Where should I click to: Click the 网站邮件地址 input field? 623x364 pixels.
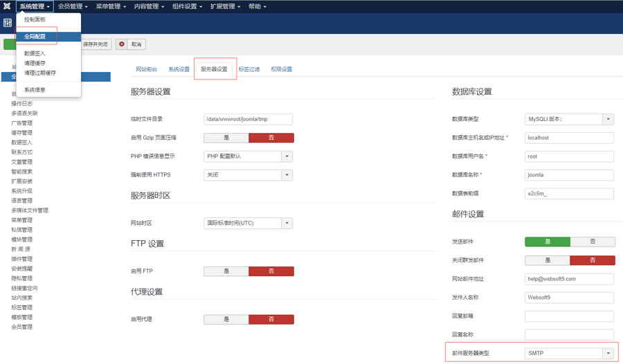click(569, 279)
